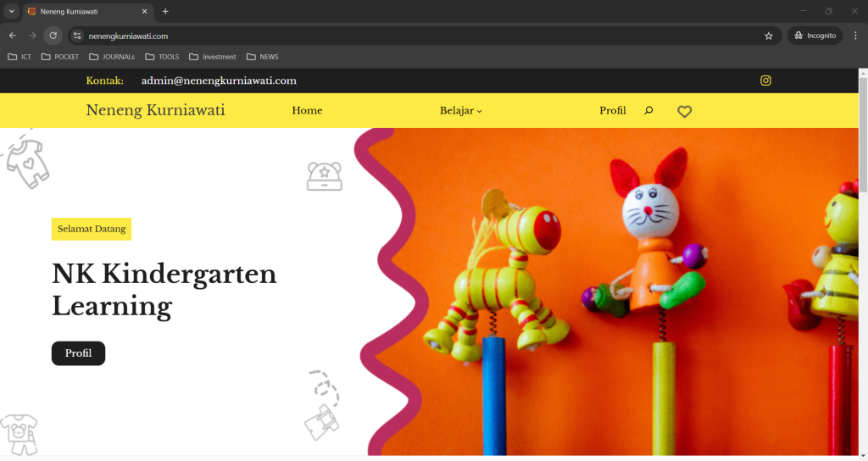868x461 pixels.
Task: Click the scrollbar down arrow
Action: coord(863,457)
